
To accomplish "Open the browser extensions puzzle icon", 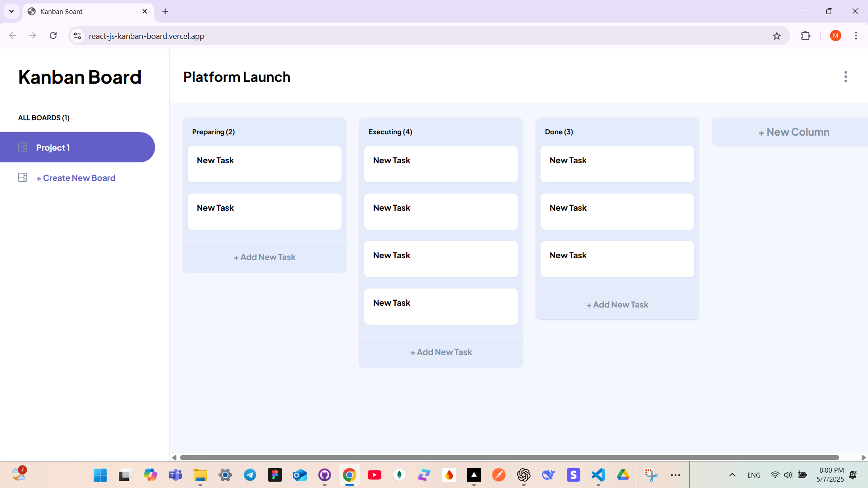I will tap(806, 36).
